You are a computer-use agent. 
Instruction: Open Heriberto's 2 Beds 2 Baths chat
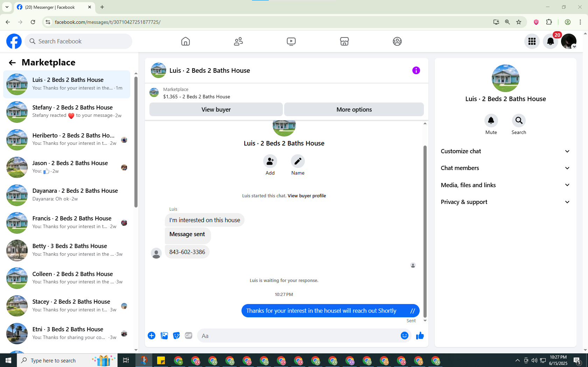[66, 140]
